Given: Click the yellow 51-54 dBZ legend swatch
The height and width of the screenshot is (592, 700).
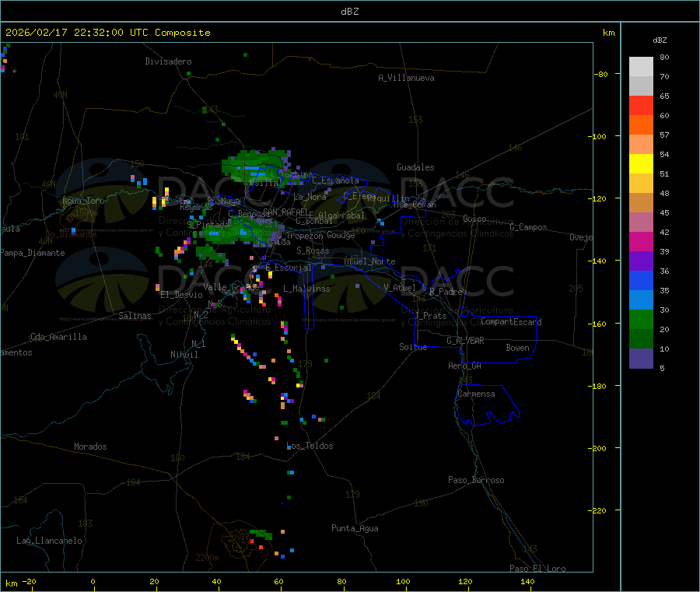Looking at the screenshot, I should 641,164.
